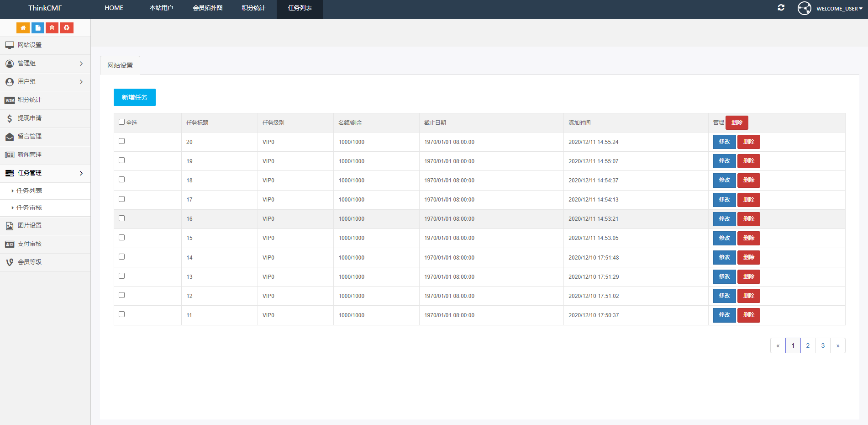
Task: Click the red trash can icon button
Action: 52,28
